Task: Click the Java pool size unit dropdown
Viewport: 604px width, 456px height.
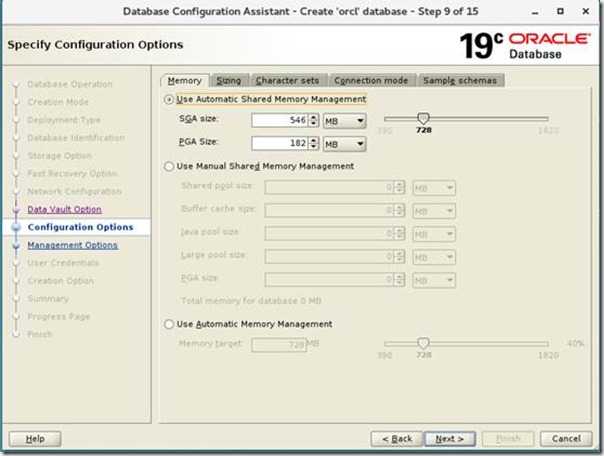Action: [x=434, y=234]
